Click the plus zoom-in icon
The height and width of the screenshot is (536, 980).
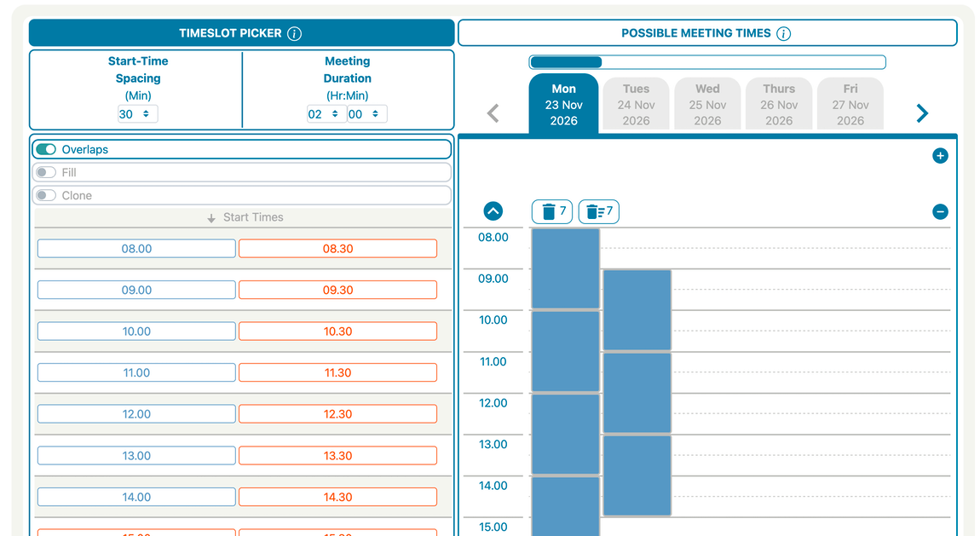click(940, 156)
